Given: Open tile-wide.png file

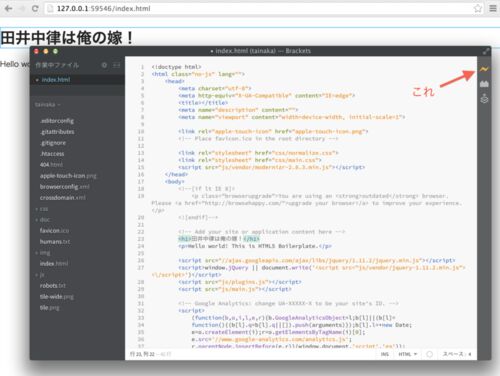Looking at the screenshot, I should tap(57, 297).
